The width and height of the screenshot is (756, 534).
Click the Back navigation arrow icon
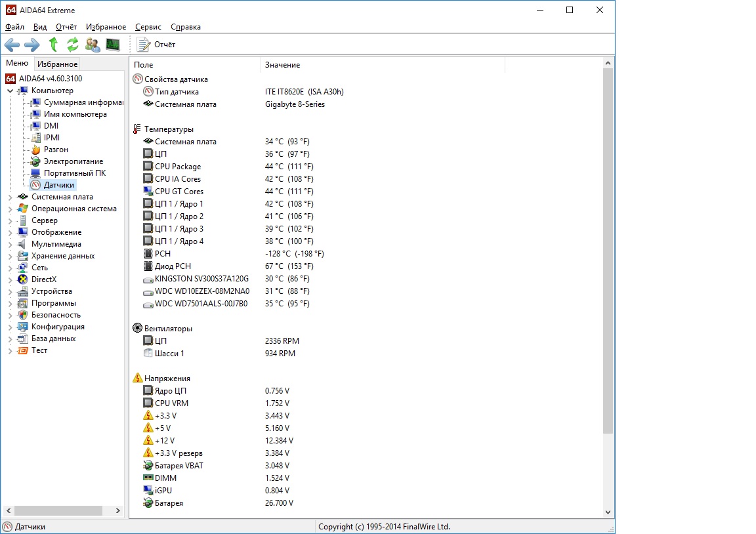[x=12, y=45]
